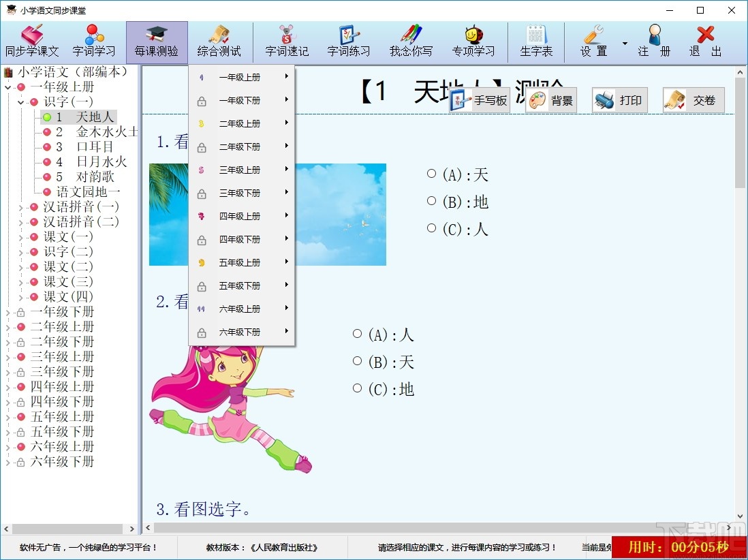The width and height of the screenshot is (748, 560).
Task: Click the 用时 timer display
Action: pyautogui.click(x=679, y=546)
